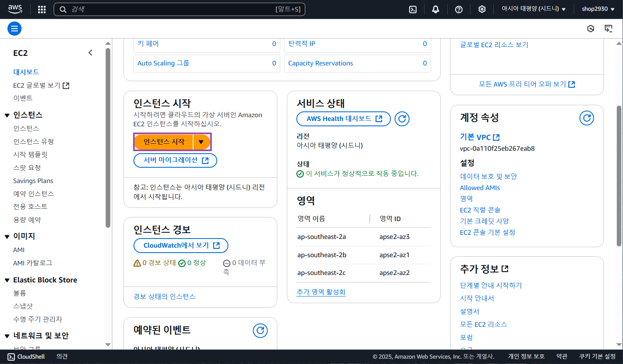Screen dimensions: 623x364
Task: Click 경보 상태의 인스턴스 link
Action: (165, 297)
